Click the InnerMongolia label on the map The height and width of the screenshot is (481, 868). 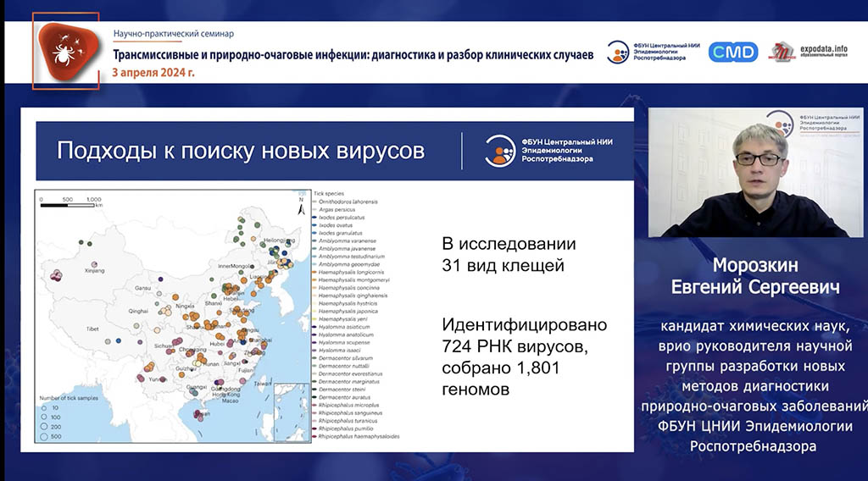tap(235, 267)
